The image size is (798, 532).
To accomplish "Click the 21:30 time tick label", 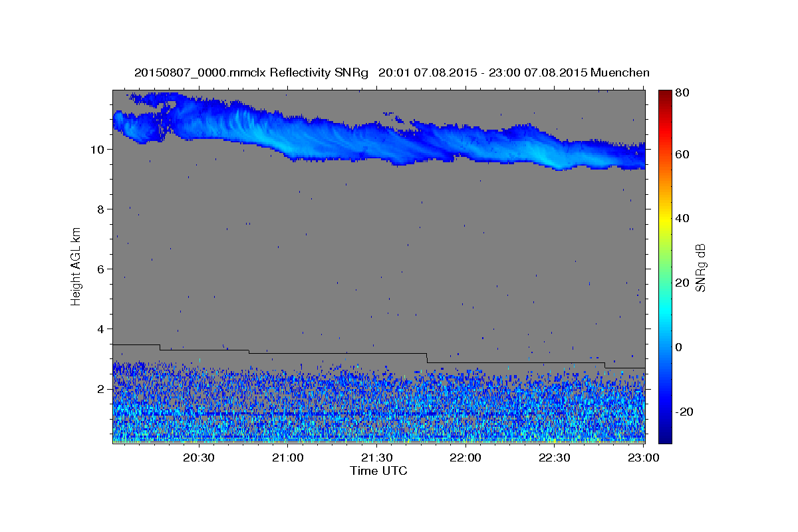I will click(376, 458).
